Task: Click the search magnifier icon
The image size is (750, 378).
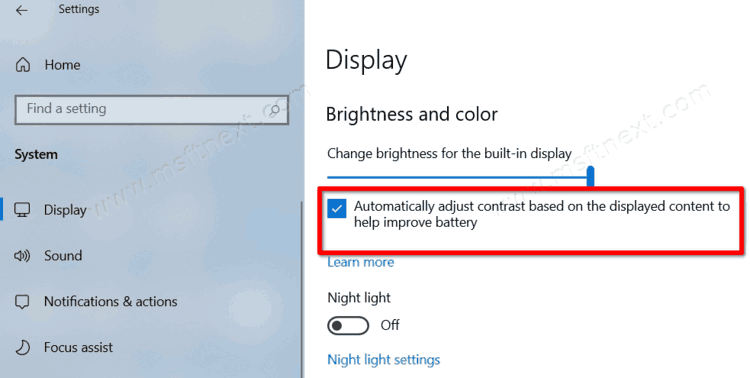Action: pos(274,110)
